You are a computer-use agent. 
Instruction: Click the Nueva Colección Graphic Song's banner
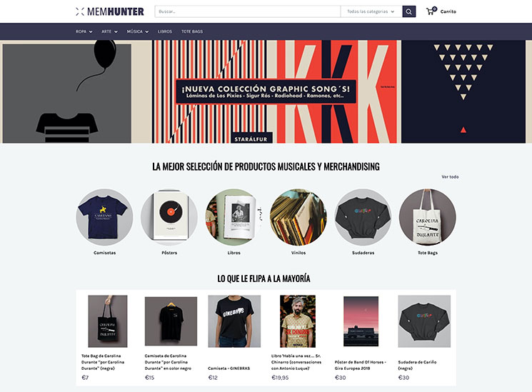point(266,91)
